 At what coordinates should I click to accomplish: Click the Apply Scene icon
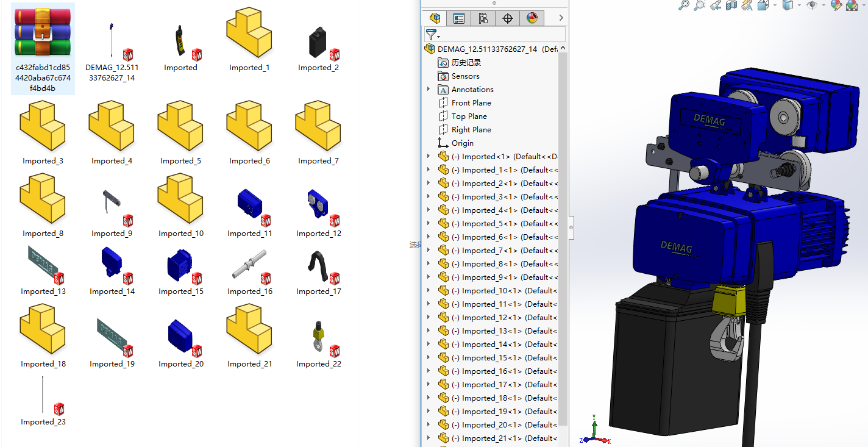851,5
